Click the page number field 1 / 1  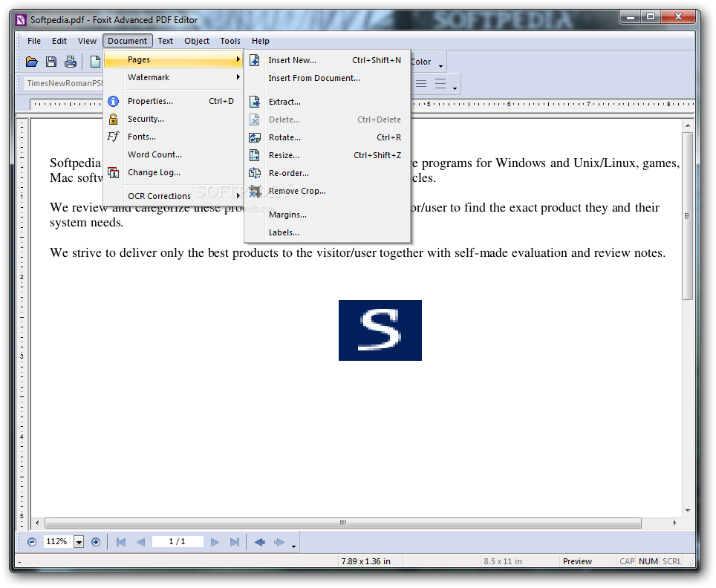(x=178, y=542)
